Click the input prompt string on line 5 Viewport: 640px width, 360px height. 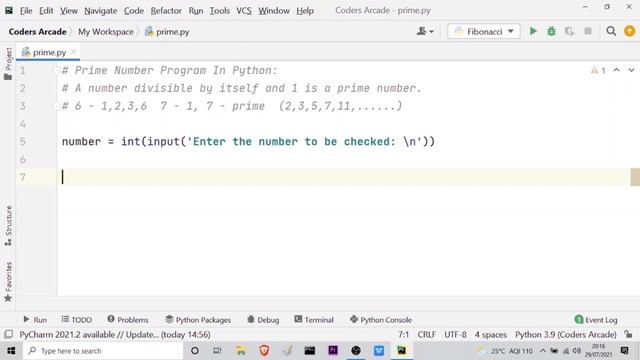coord(304,142)
